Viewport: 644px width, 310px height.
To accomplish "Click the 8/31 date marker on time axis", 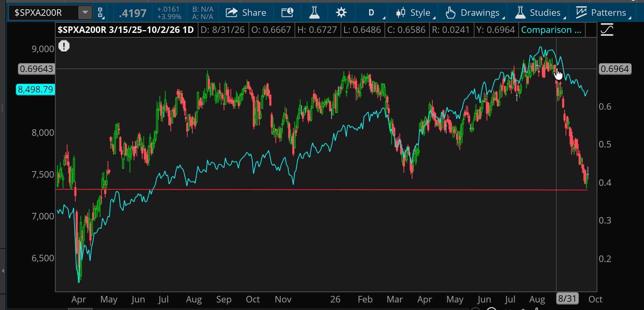I will click(567, 299).
